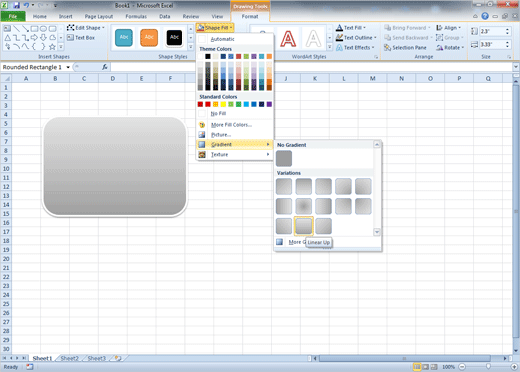
Task: Pick the yellow standard color swatch
Action: pos(223,104)
